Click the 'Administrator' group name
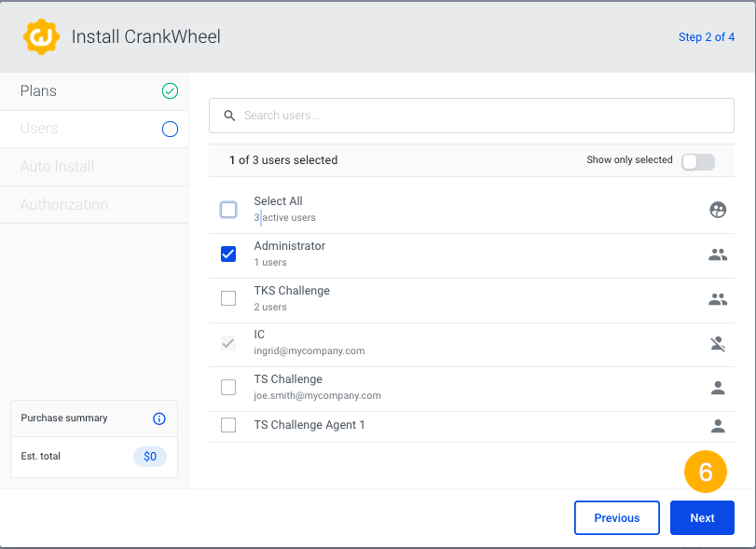The image size is (756, 549). point(290,246)
